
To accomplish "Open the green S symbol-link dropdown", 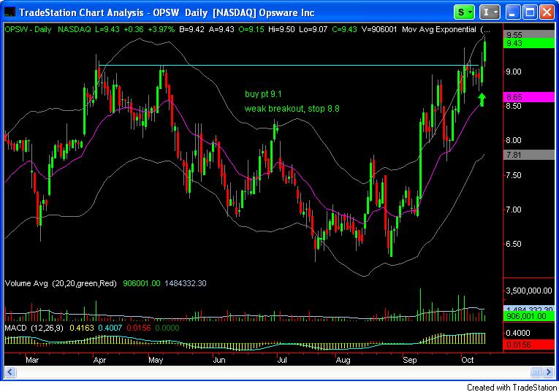I will point(464,12).
